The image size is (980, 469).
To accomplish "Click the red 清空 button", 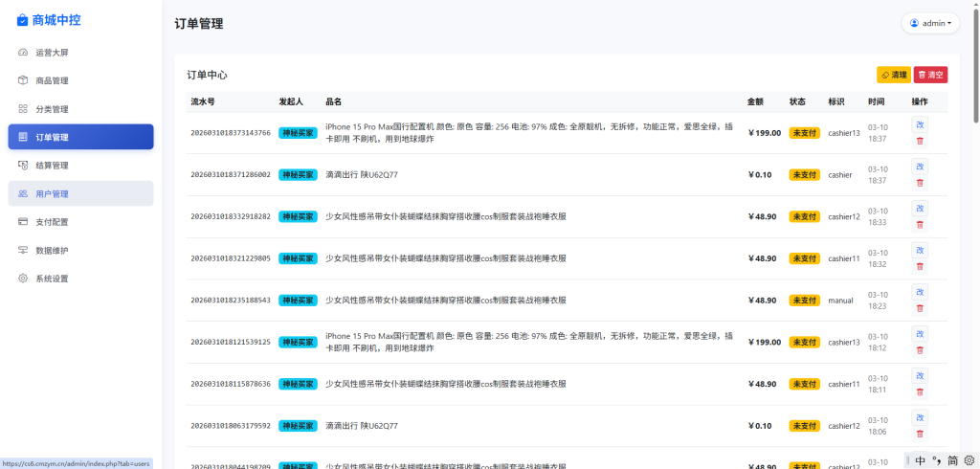I will point(930,75).
